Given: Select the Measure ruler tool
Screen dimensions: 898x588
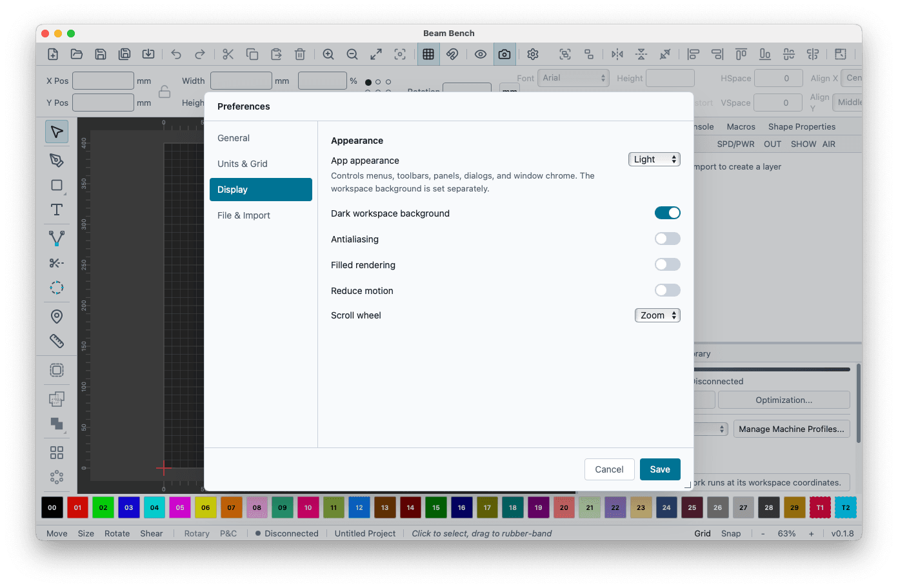Looking at the screenshot, I should point(57,340).
